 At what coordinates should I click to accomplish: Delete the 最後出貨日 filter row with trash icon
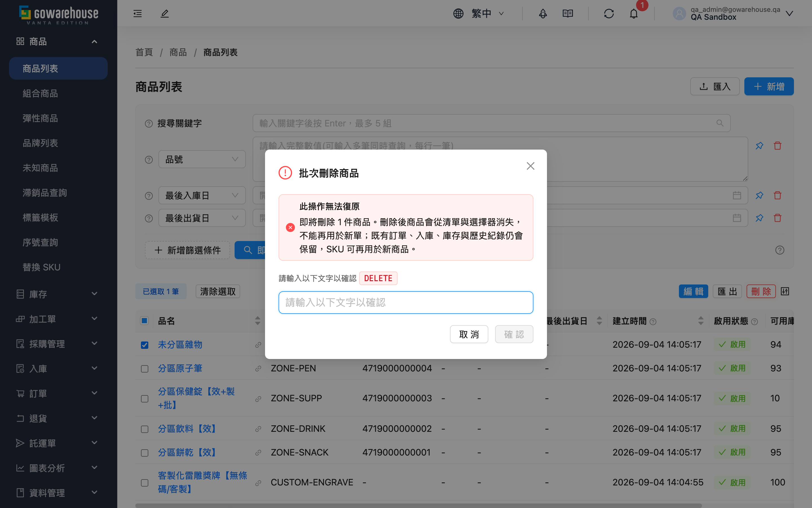pyautogui.click(x=777, y=218)
